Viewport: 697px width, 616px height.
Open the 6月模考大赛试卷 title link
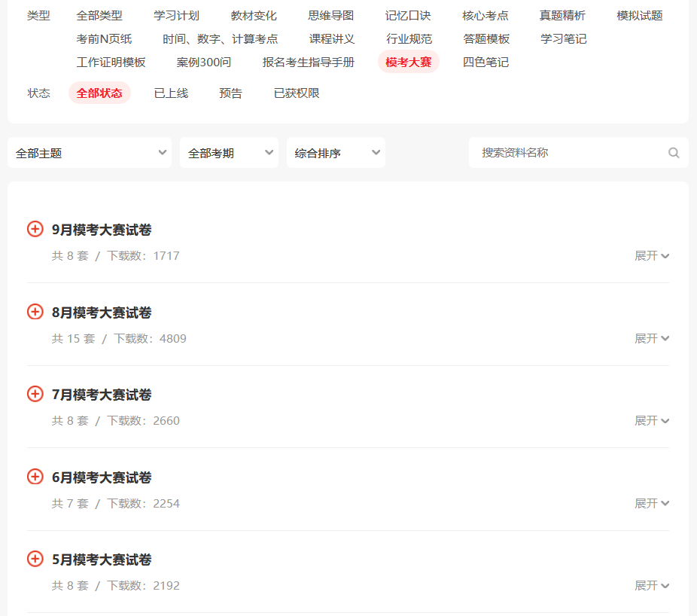point(102,477)
